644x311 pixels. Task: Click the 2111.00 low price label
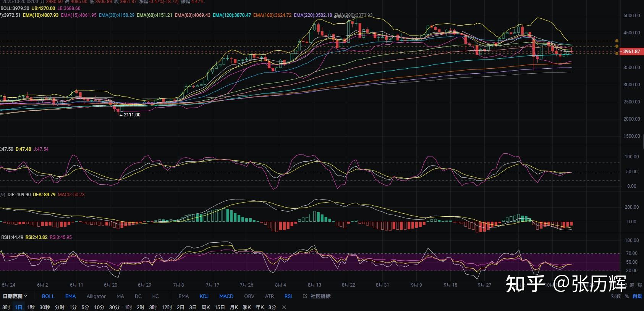[132, 115]
